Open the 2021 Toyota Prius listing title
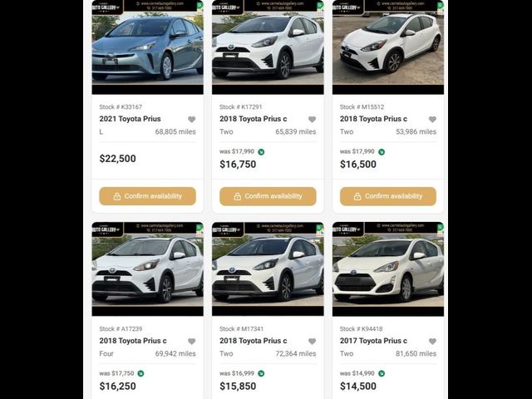 pos(130,119)
